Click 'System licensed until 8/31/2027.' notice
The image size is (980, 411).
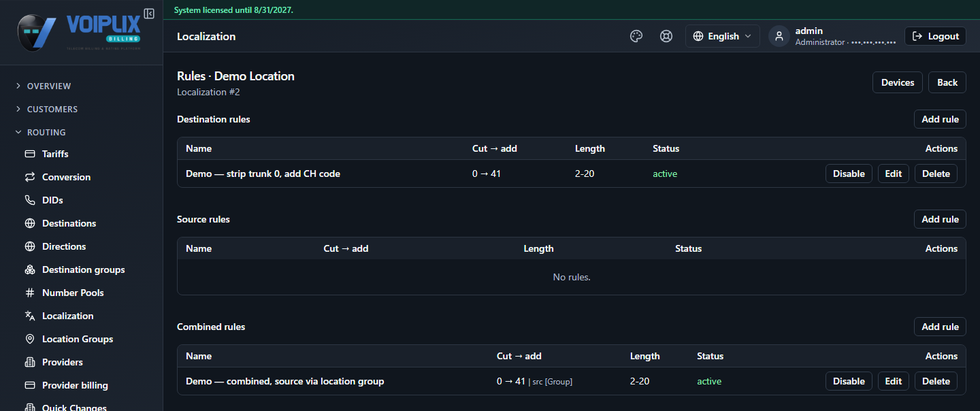point(233,10)
